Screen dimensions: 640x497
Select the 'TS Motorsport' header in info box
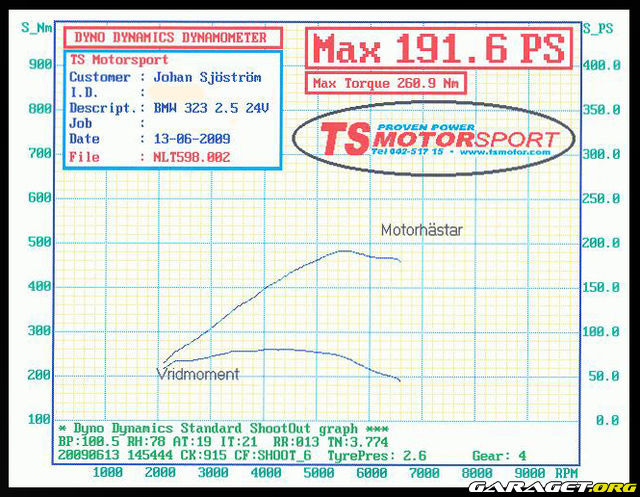pyautogui.click(x=119, y=60)
